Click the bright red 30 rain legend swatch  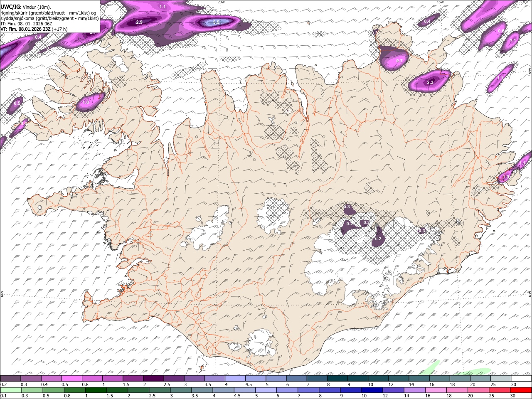(x=521, y=390)
